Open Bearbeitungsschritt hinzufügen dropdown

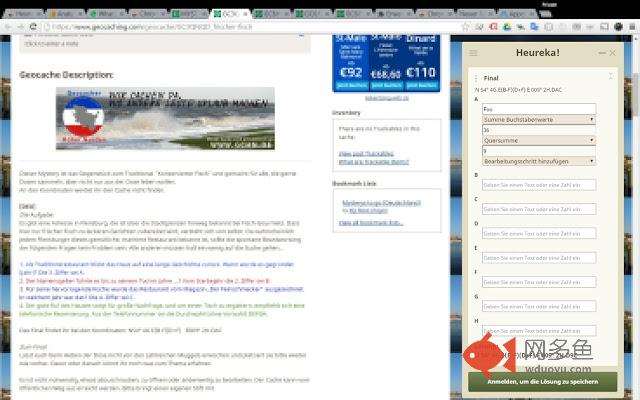[x=539, y=161]
